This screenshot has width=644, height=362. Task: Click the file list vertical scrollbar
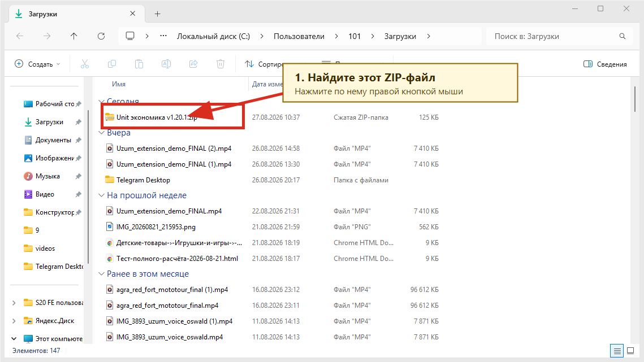(x=634, y=99)
